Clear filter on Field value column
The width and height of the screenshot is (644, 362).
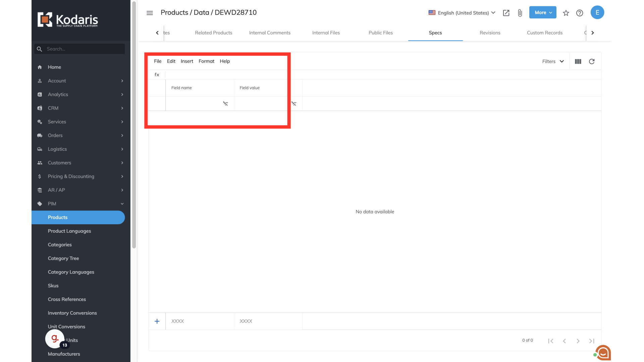pos(294,104)
